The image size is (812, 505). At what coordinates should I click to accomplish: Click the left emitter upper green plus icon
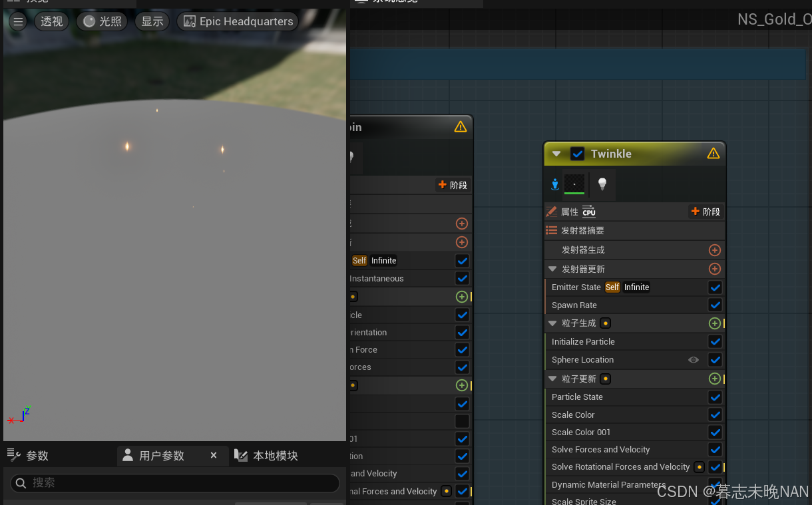(462, 297)
